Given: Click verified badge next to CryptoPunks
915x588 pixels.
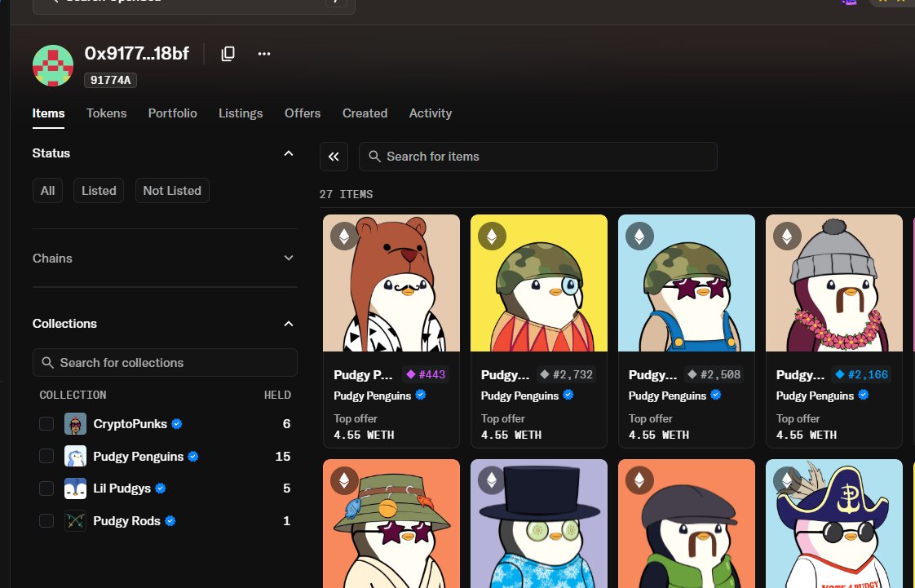Looking at the screenshot, I should click(177, 424).
